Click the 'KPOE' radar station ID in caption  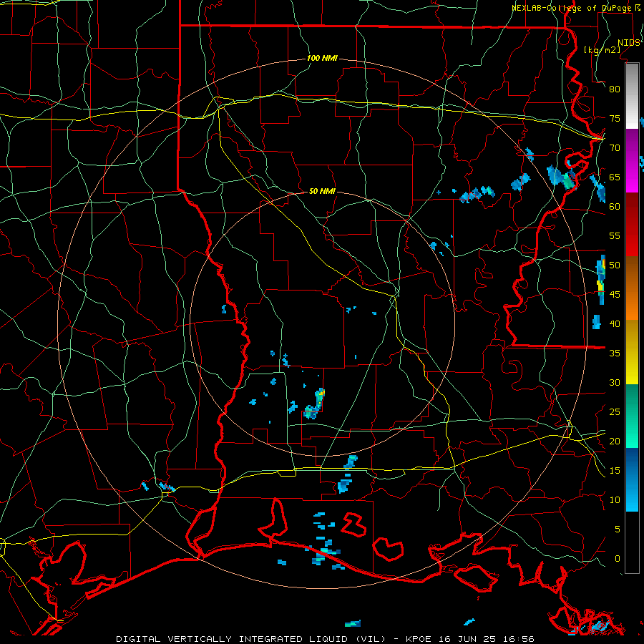(x=419, y=639)
